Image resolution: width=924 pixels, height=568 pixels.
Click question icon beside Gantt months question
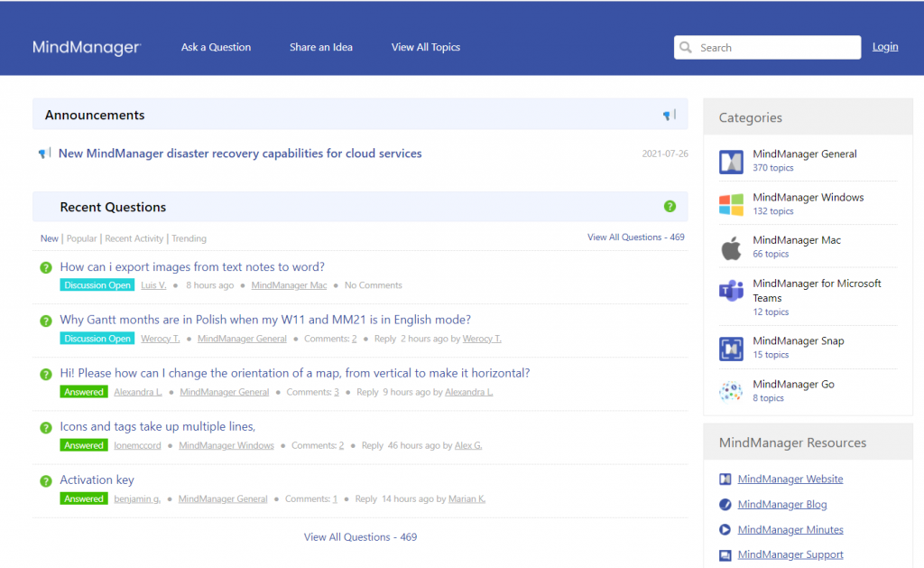tap(46, 321)
